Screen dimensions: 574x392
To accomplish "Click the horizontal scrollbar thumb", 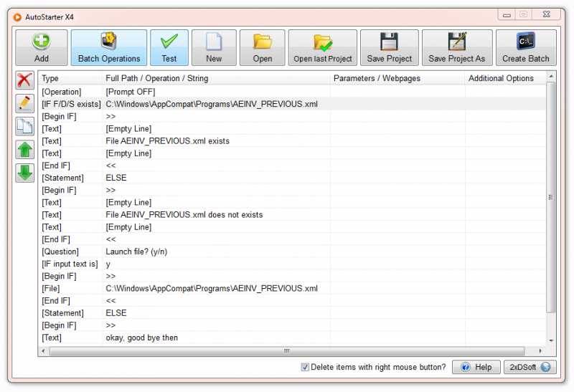I will click(x=287, y=351).
